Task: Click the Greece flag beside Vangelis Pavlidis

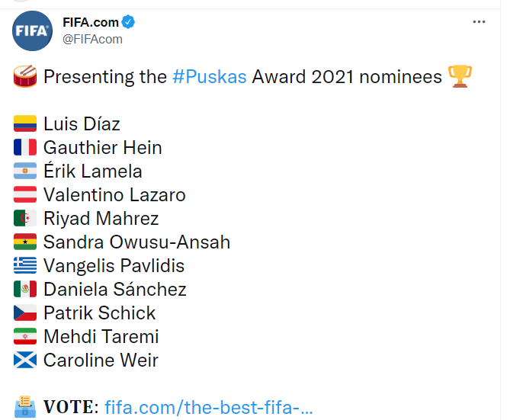Action: click(x=25, y=266)
